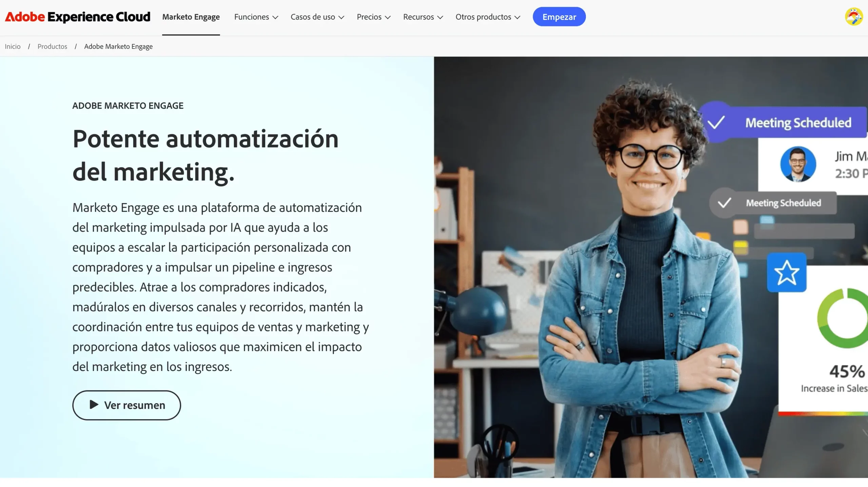This screenshot has height=487, width=868.
Task: Click the large Meeting Scheduled checkmark
Action: 716,122
